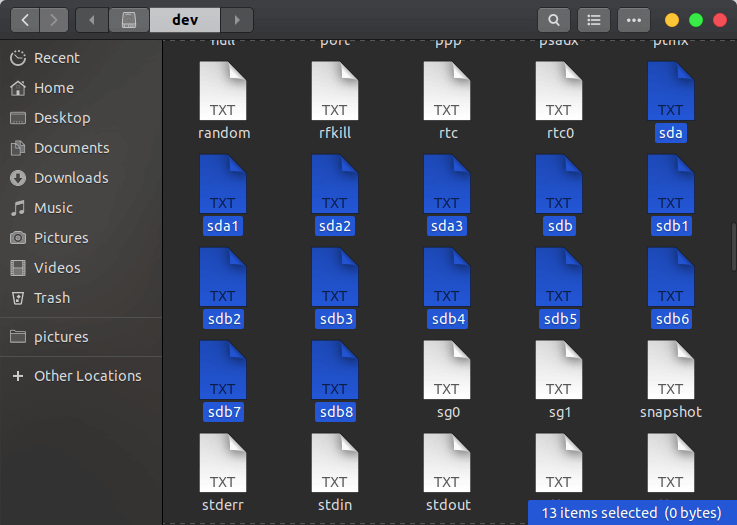Go forward with the right arrow button
Image resolution: width=737 pixels, height=525 pixels.
(54, 20)
